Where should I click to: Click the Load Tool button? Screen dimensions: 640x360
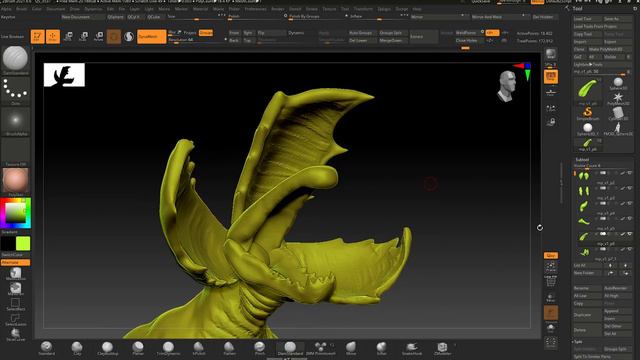(587, 19)
